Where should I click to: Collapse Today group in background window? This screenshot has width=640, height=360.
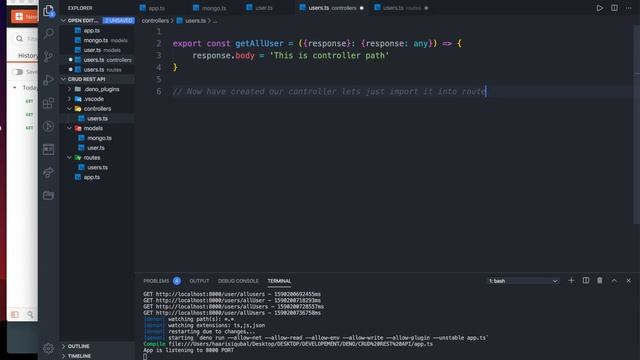click(15, 87)
